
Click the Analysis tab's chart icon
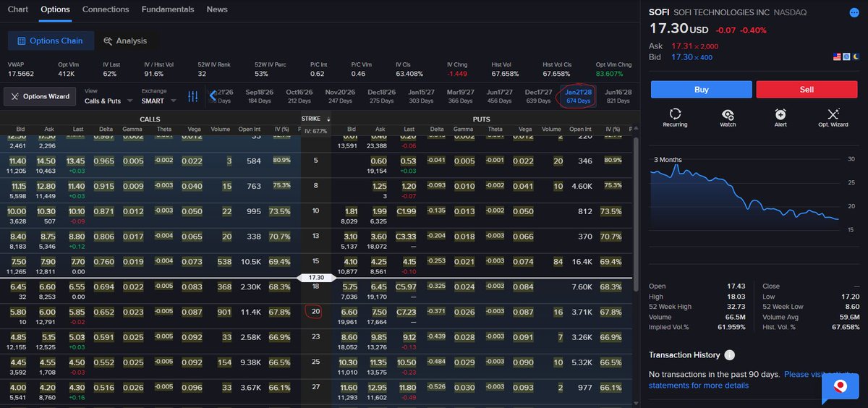[x=109, y=41]
